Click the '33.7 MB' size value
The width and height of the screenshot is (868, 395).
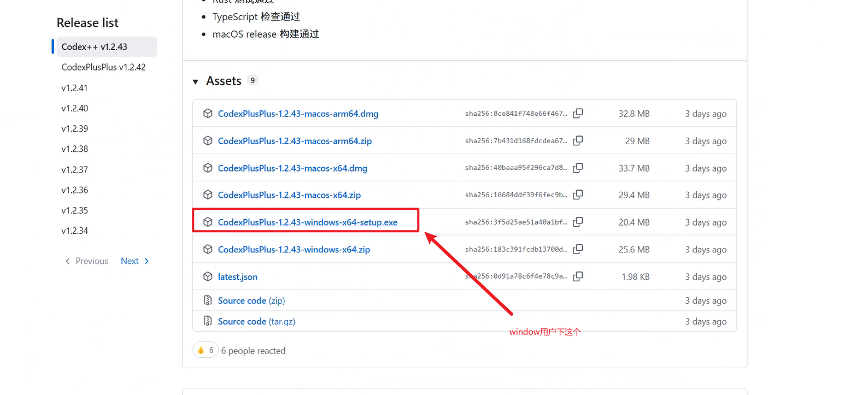634,168
